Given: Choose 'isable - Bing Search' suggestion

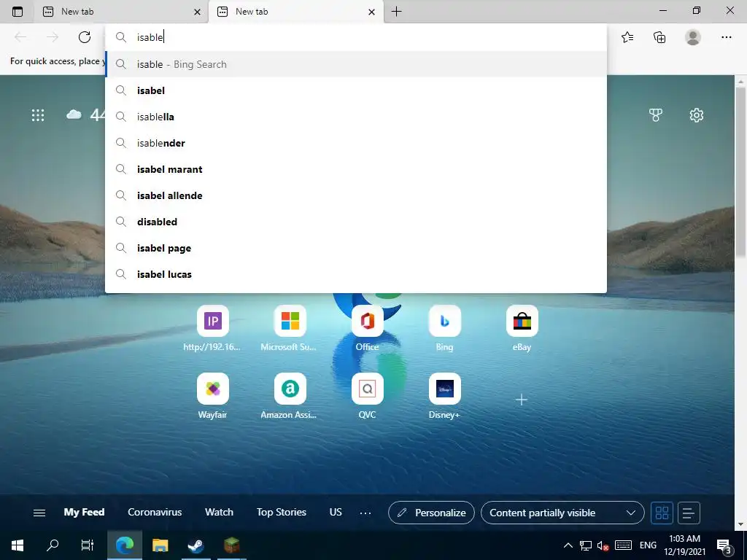Looking at the screenshot, I should (x=356, y=64).
